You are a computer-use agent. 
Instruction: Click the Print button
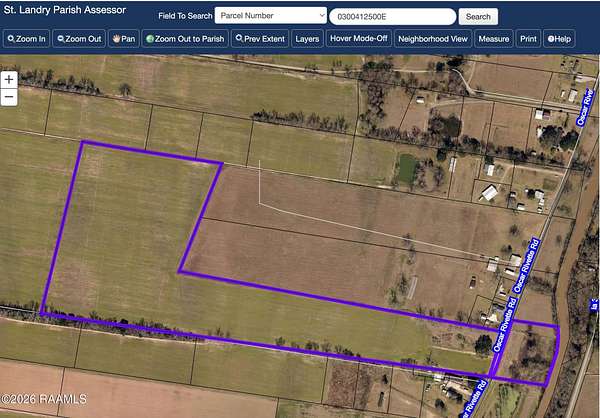click(528, 39)
